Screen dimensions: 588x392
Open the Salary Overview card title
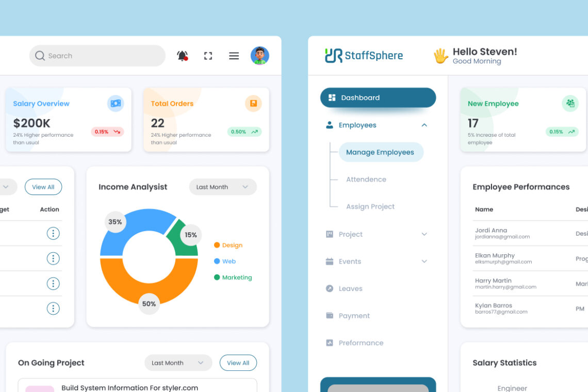point(41,104)
